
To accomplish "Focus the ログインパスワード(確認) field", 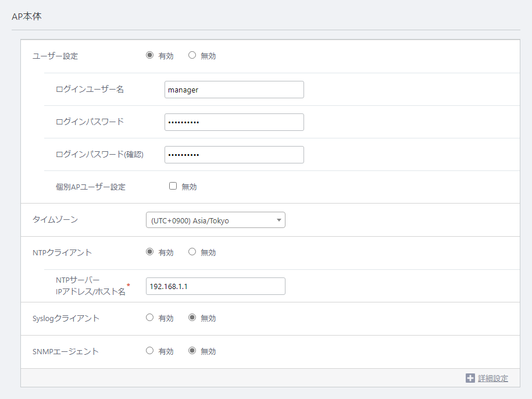I will pyautogui.click(x=234, y=155).
